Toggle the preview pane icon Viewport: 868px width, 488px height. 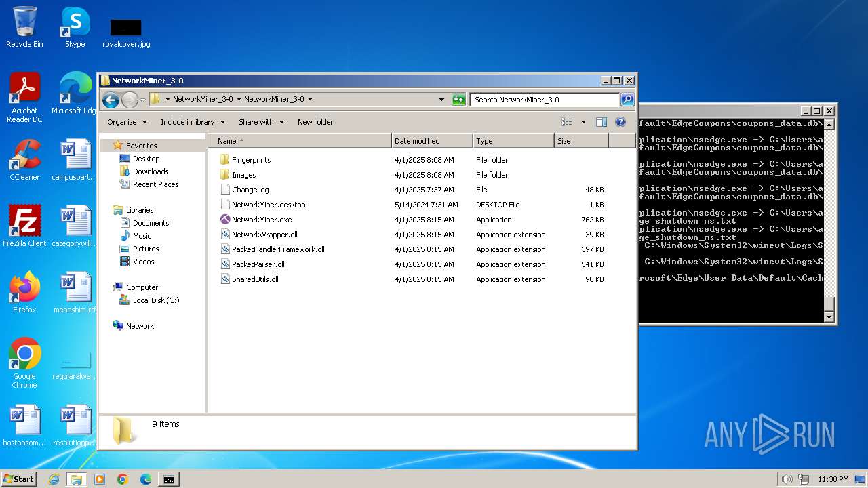(601, 122)
